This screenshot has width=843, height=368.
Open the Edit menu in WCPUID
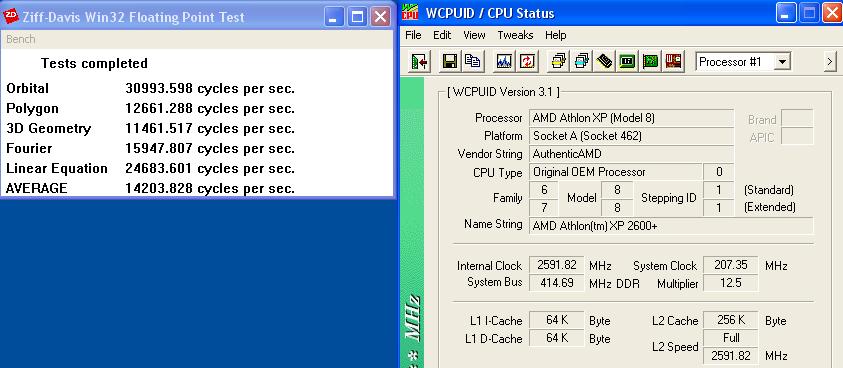point(442,36)
